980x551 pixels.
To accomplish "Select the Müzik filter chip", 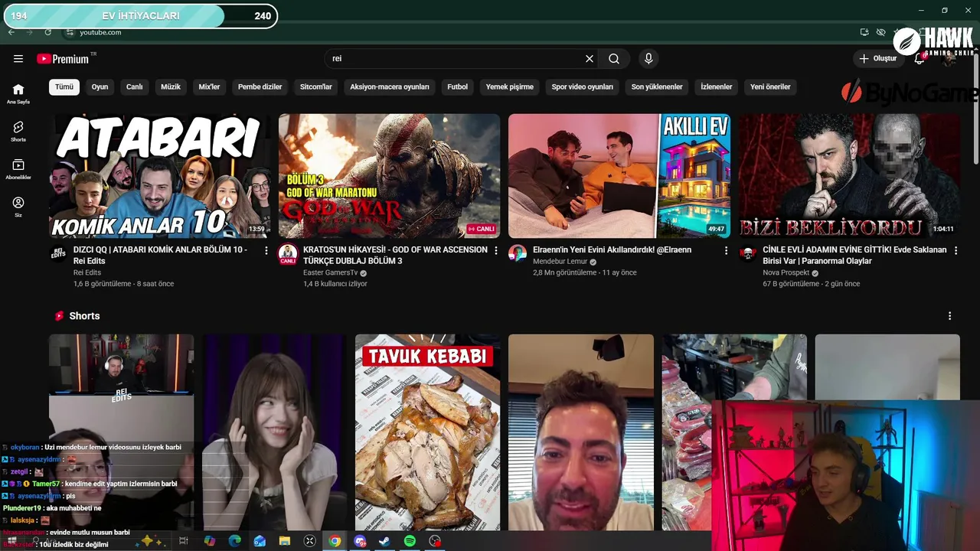I will (171, 86).
